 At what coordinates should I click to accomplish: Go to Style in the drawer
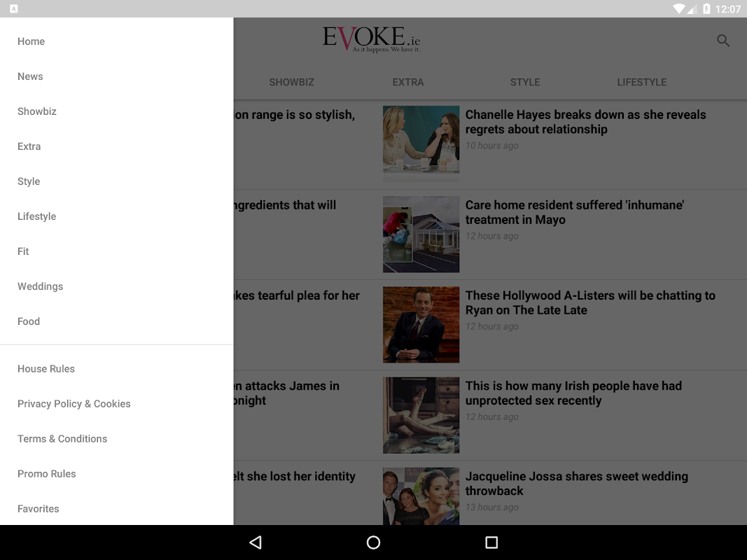117,181
